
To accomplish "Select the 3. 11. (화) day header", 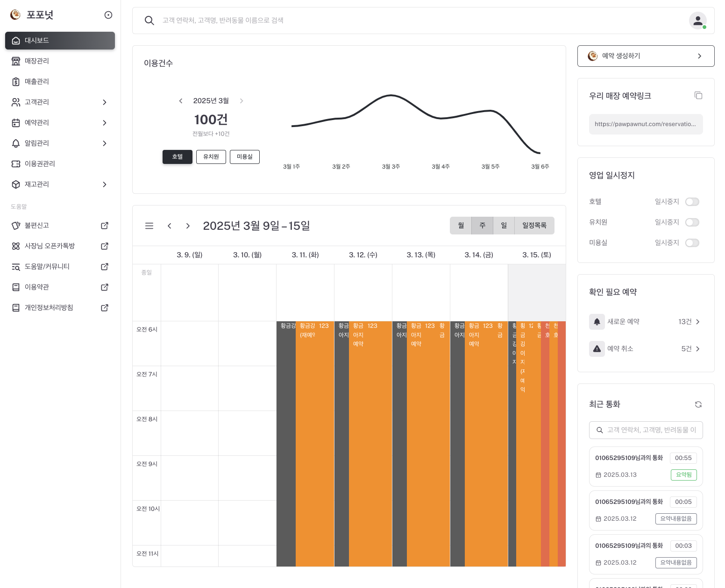I will [x=306, y=255].
